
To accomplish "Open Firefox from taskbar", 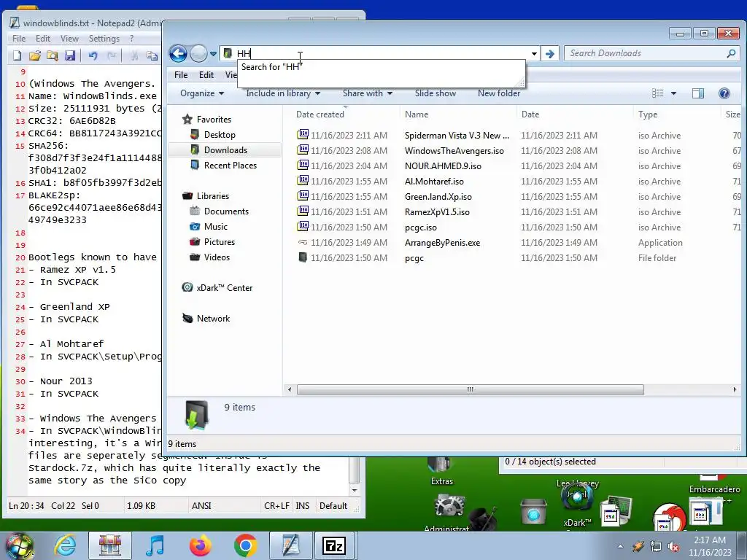I will 201,545.
